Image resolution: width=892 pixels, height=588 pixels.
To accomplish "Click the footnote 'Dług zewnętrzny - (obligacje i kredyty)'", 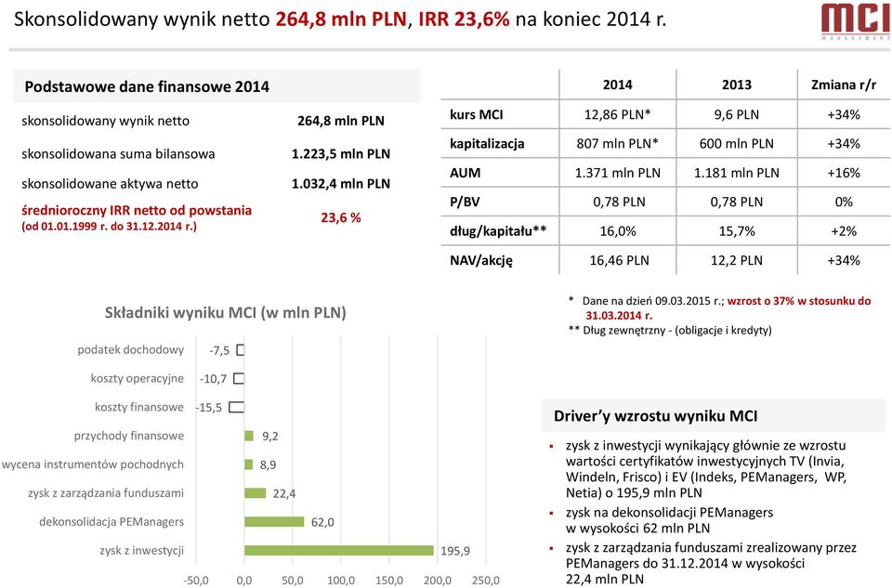I will click(677, 331).
